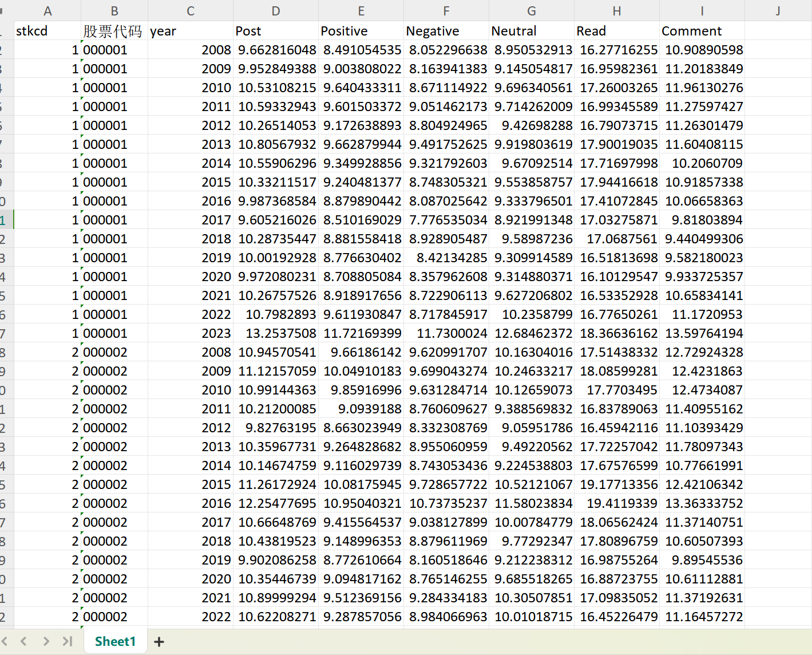Select column G header

tap(532, 11)
